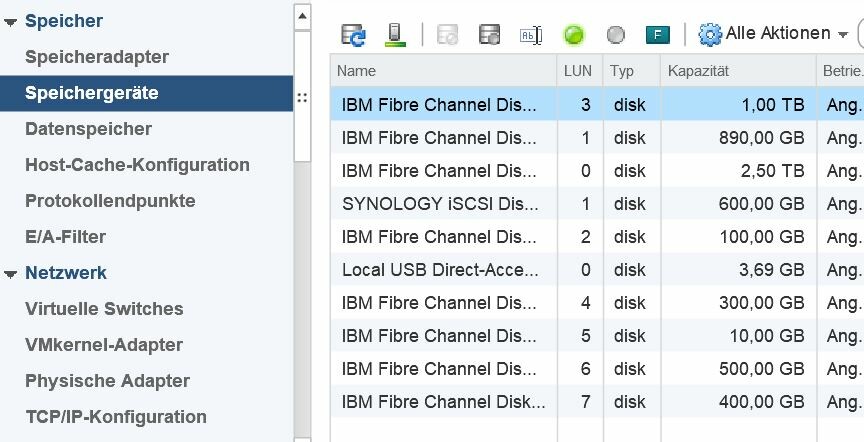Click the rename device icon
Viewport: 864px width, 442px height.
(531, 35)
